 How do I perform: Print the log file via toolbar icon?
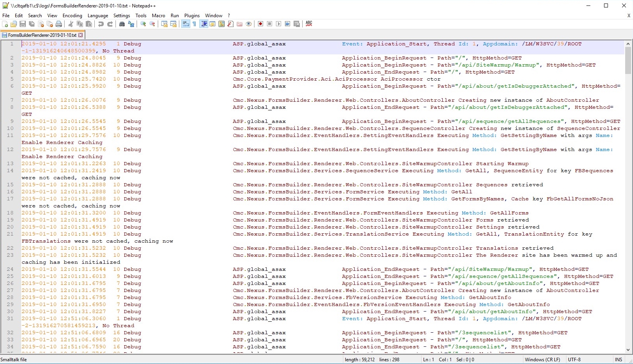click(59, 24)
